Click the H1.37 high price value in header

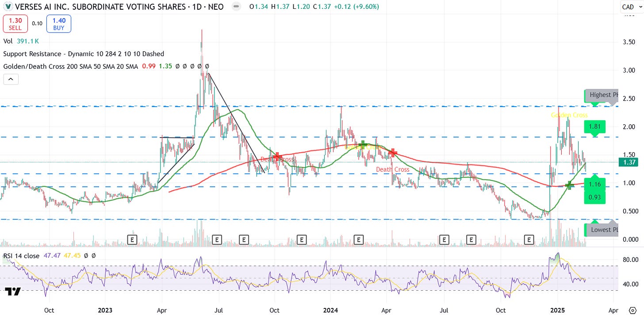[x=280, y=7]
